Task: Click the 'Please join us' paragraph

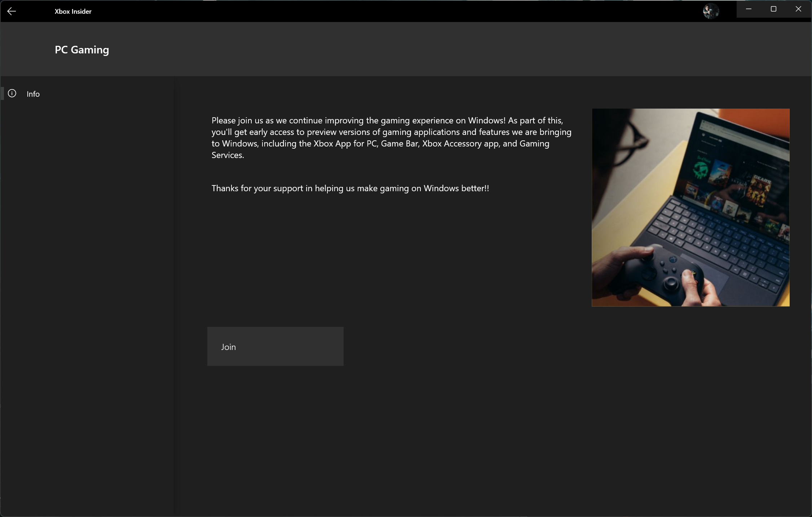Action: tap(392, 137)
